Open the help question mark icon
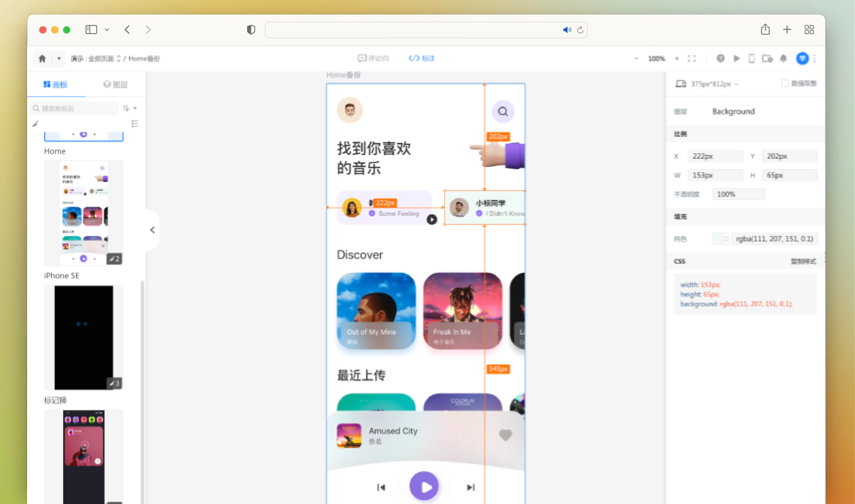Viewport: 855px width, 504px height. (x=720, y=59)
